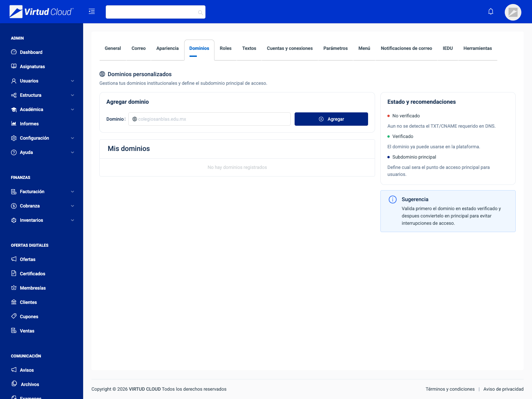532x399 pixels.
Task: Expand the Facturación submenu chevron
Action: 72,192
